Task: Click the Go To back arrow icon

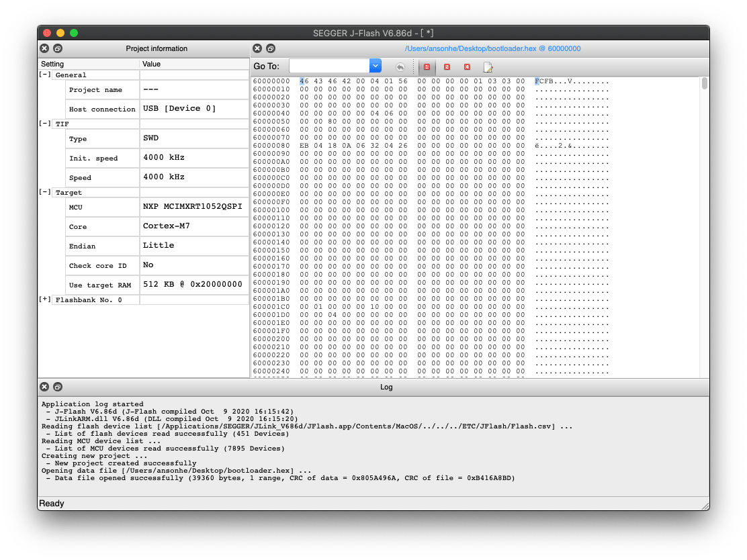Action: point(400,67)
